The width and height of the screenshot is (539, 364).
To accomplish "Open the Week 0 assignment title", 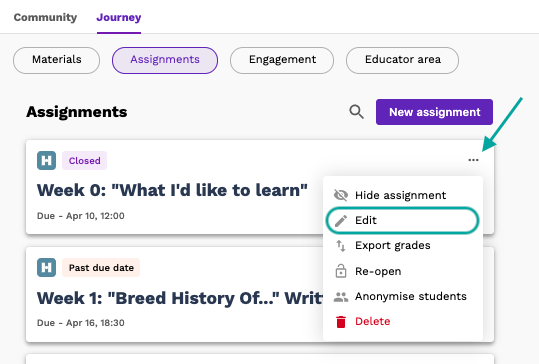I will (x=172, y=190).
